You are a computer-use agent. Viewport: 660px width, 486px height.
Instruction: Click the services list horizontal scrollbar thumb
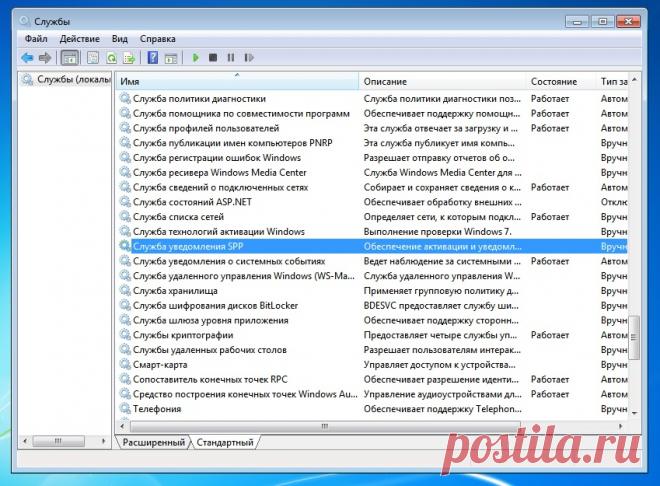325,426
